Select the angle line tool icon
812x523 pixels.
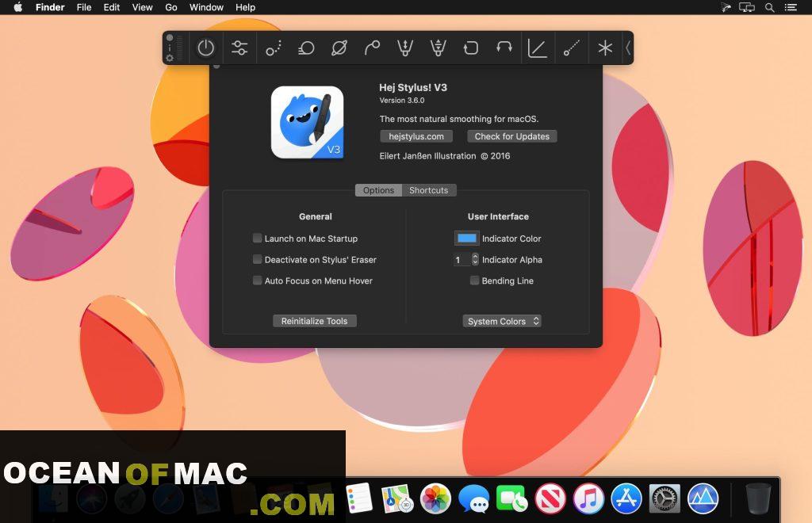pos(537,48)
